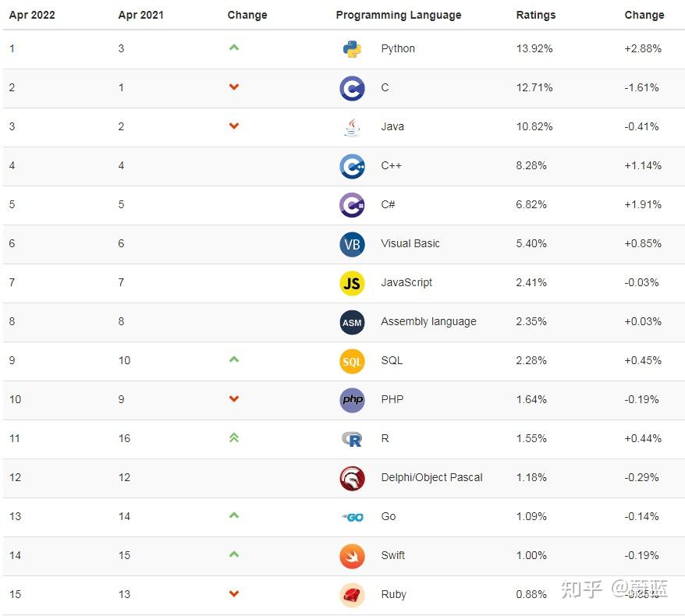685x616 pixels.
Task: Click the double green up arrow for R
Action: tap(233, 438)
